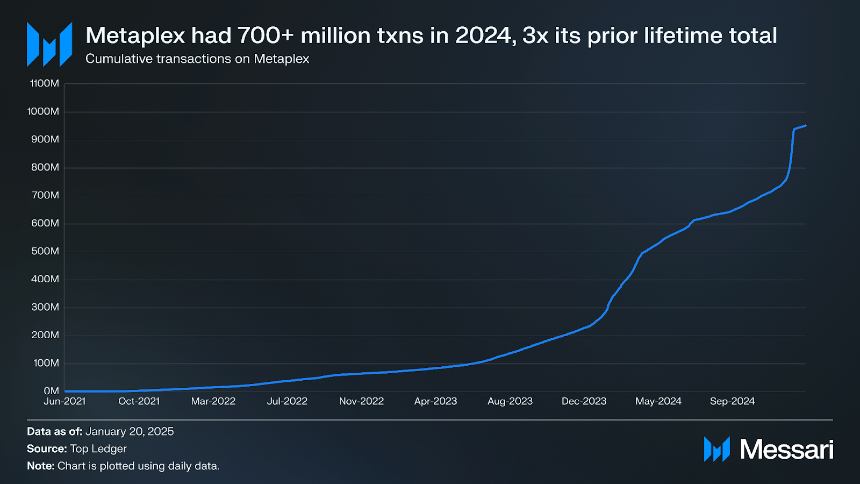
Task: Click the note about daily data plotting
Action: pyautogui.click(x=123, y=466)
